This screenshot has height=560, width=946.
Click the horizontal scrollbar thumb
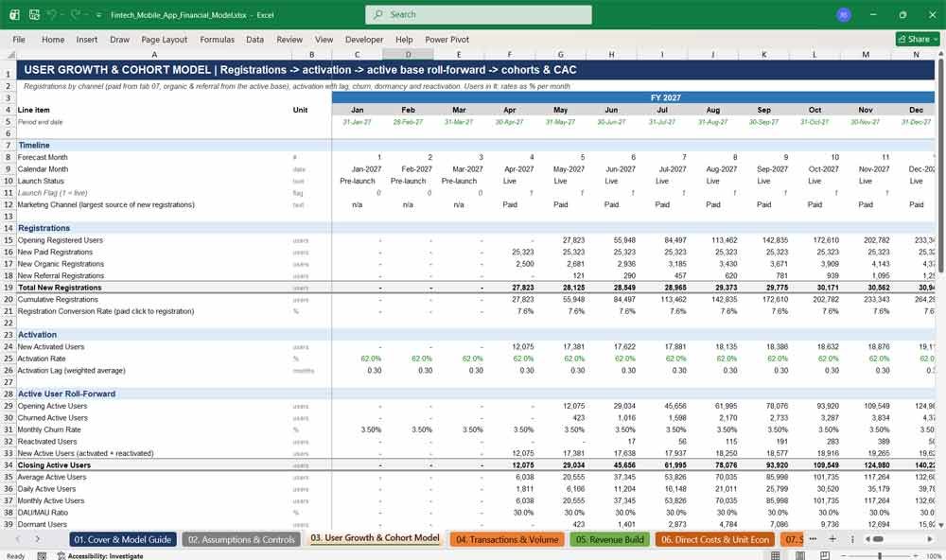coord(879,539)
